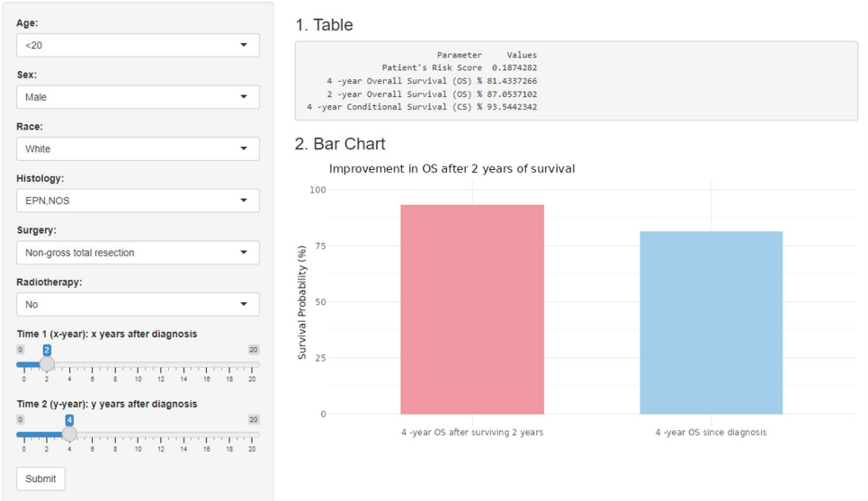Open the Age dropdown showing <20
The height and width of the screenshot is (501, 868).
tap(138, 45)
